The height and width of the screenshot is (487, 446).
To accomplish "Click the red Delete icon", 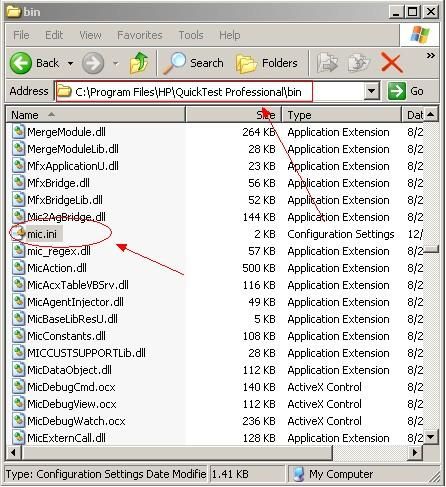I will tap(392, 63).
